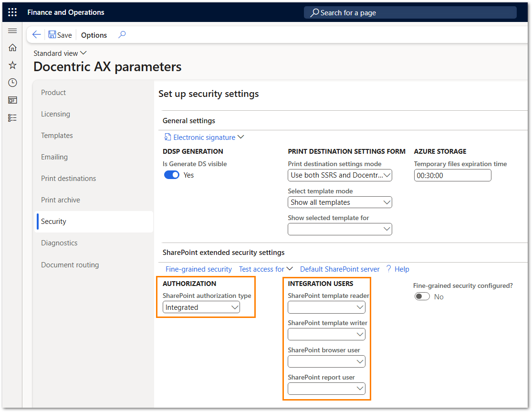Go to Home in sidebar

pyautogui.click(x=12, y=48)
